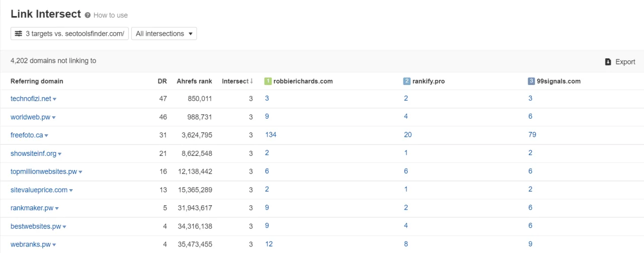Image resolution: width=644 pixels, height=253 pixels.
Task: Click the number 2 badge beside rankify.pro
Action: pos(407,81)
